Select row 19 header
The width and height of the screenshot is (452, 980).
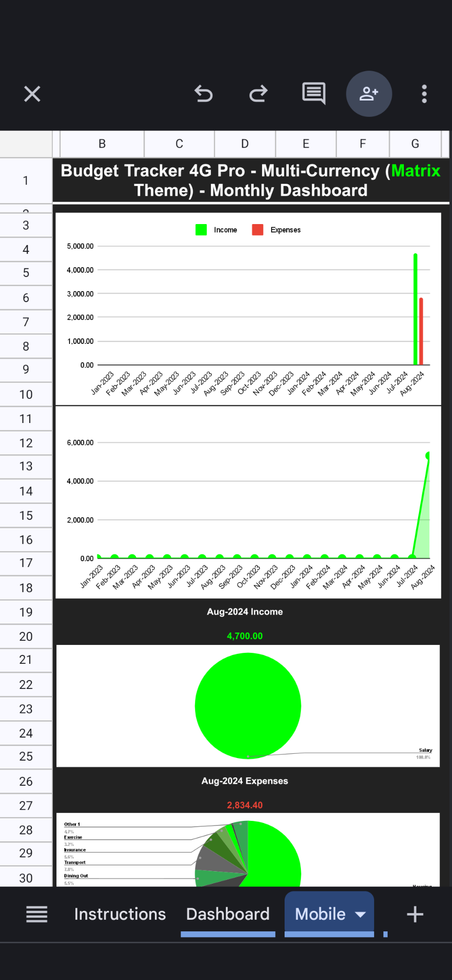pyautogui.click(x=26, y=612)
